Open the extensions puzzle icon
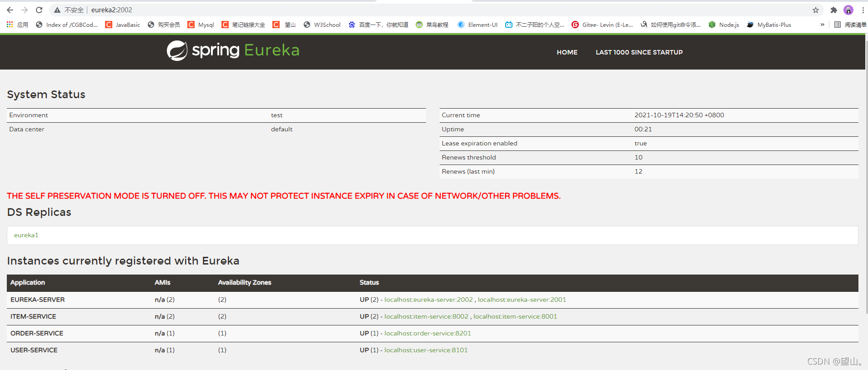The image size is (868, 370). [x=833, y=10]
